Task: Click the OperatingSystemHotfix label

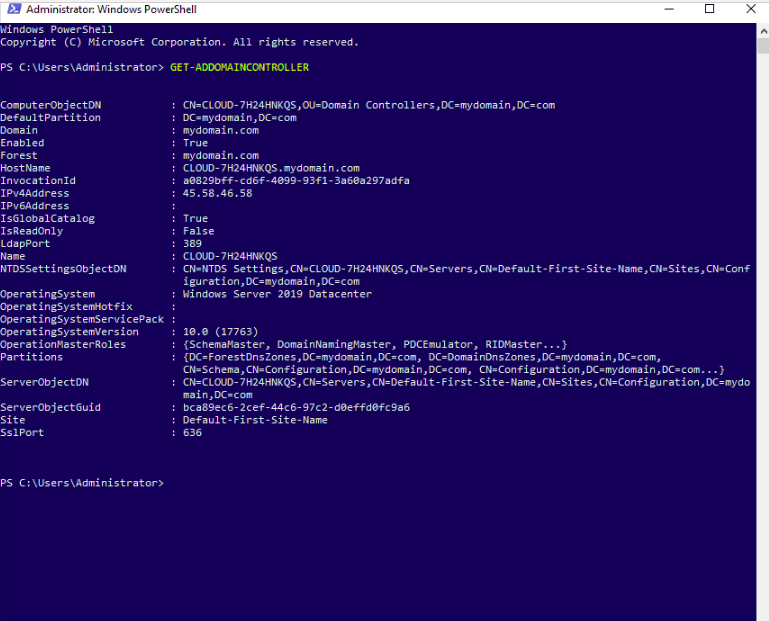Action: click(66, 307)
